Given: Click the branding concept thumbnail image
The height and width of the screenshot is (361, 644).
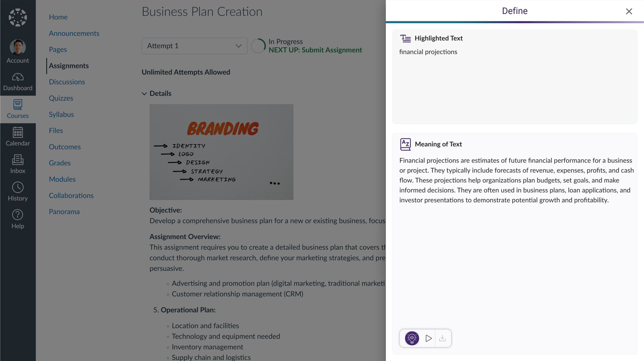Looking at the screenshot, I should 221,152.
